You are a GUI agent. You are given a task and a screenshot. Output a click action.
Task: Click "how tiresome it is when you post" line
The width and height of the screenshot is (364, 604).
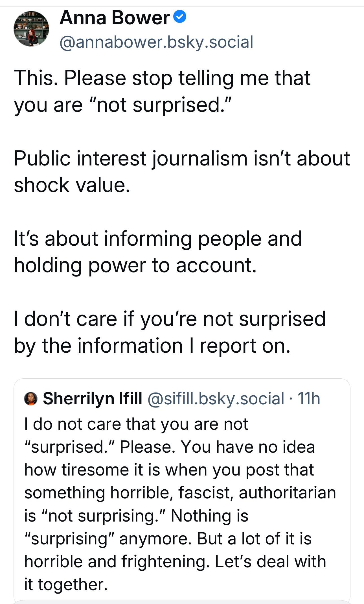coord(169,470)
